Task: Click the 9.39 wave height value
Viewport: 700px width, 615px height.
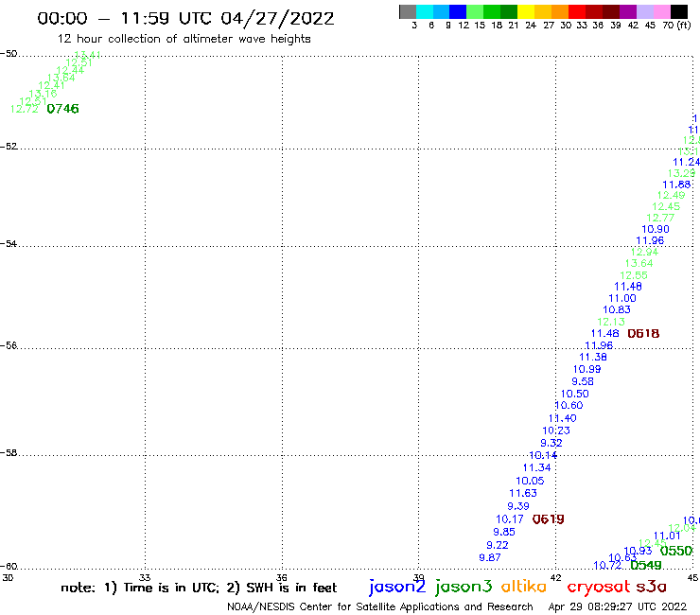Action: [x=517, y=506]
